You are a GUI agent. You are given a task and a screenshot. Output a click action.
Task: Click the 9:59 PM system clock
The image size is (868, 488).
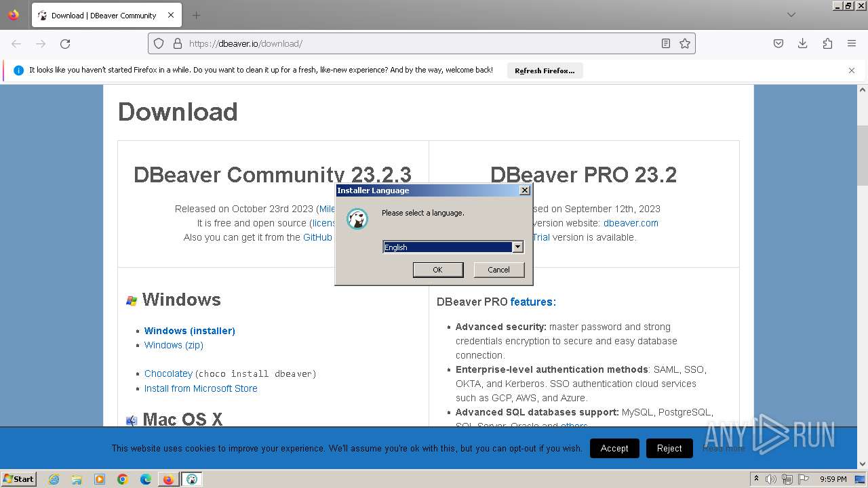click(833, 479)
